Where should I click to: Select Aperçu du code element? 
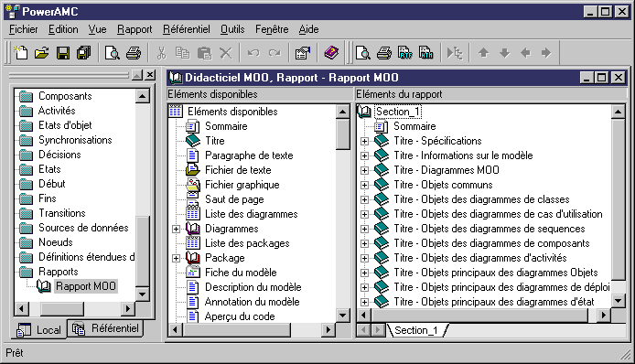pos(240,316)
